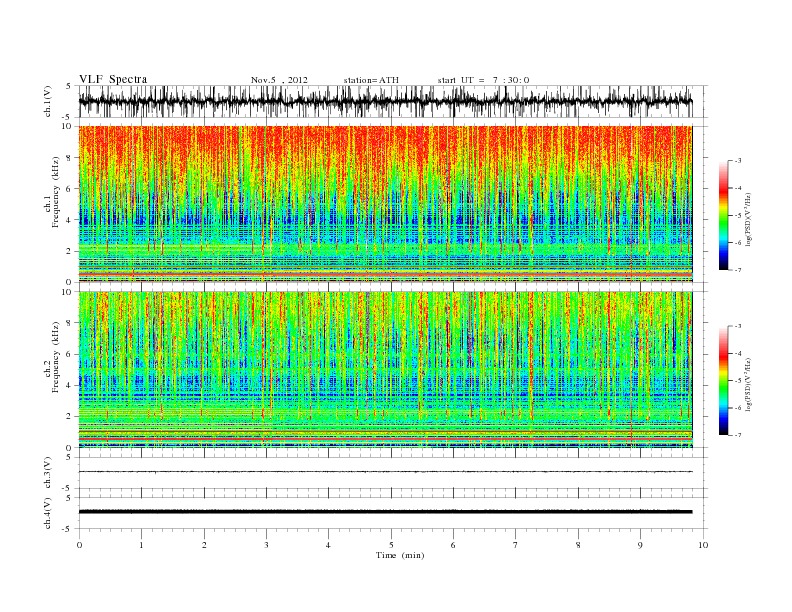Click the time axis tick label "10"
Image resolution: width=792 pixels, height=612 pixels.
pos(703,545)
